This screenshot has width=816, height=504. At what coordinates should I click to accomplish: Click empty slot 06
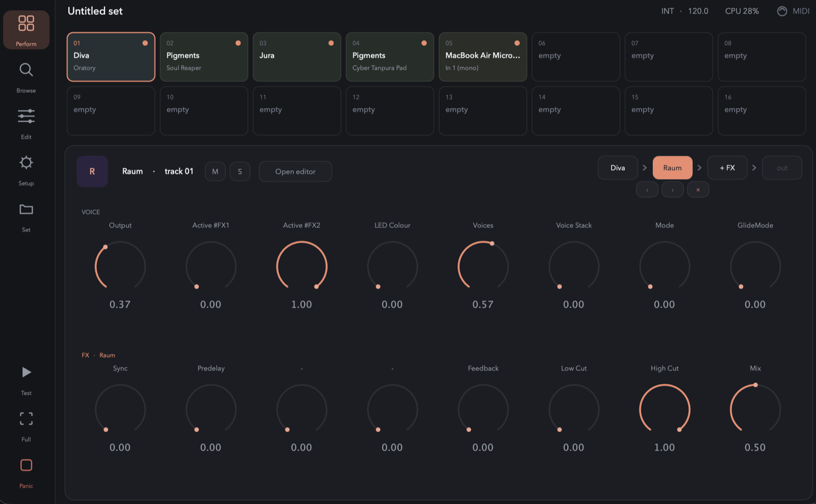[x=576, y=57]
